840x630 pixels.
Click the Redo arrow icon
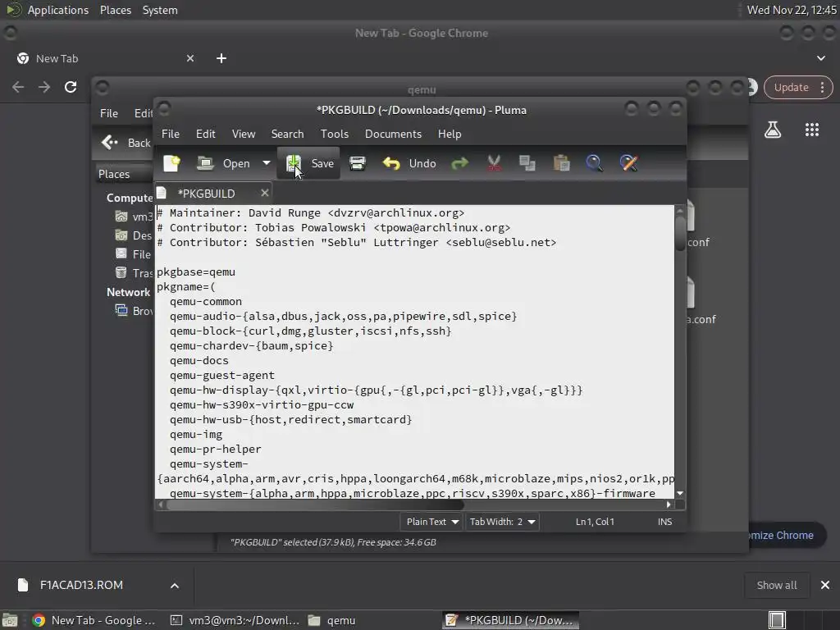click(x=459, y=163)
